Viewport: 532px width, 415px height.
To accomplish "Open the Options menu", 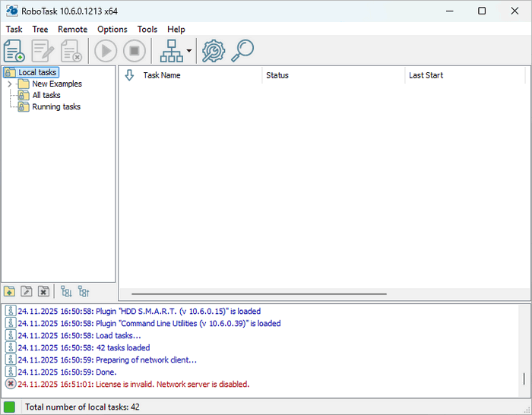I will click(x=112, y=30).
